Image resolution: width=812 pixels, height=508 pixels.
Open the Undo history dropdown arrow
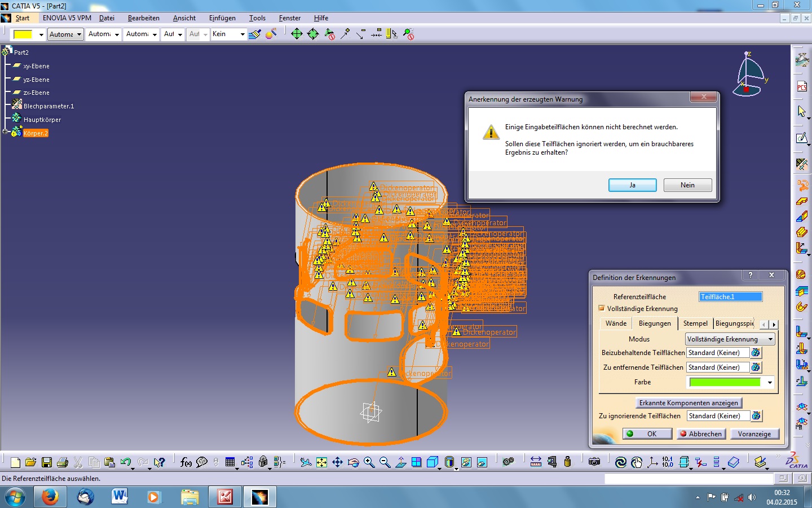click(x=133, y=468)
